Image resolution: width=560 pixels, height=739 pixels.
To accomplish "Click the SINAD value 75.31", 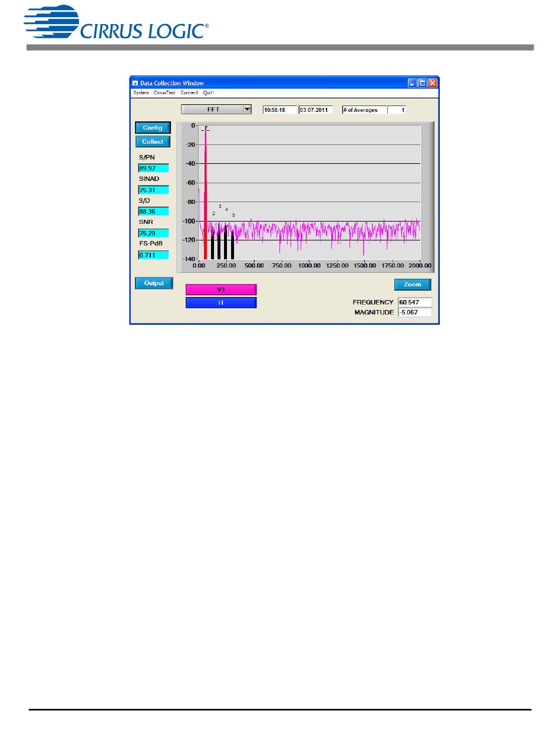I will click(153, 190).
